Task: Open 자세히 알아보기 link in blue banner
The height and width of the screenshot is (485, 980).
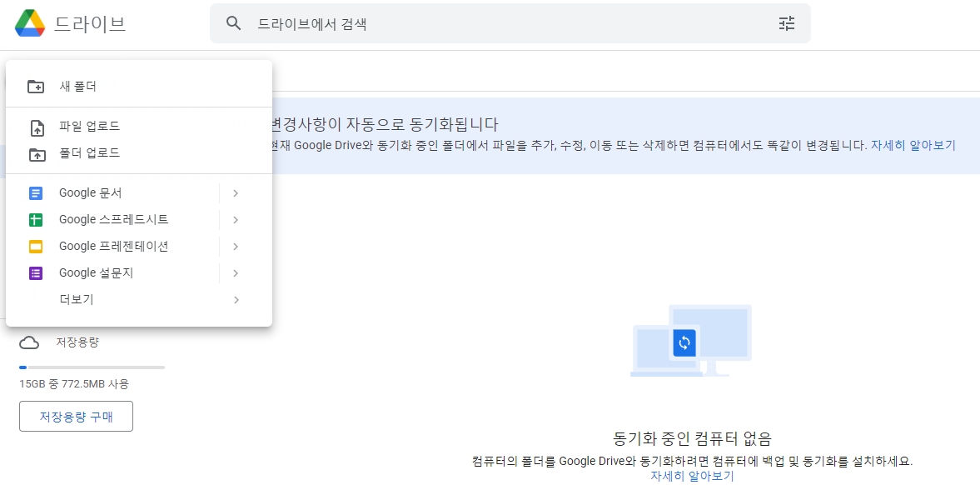Action: (913, 145)
